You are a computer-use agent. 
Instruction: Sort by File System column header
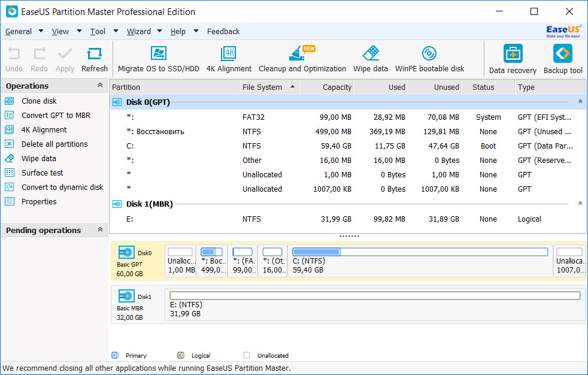point(269,87)
